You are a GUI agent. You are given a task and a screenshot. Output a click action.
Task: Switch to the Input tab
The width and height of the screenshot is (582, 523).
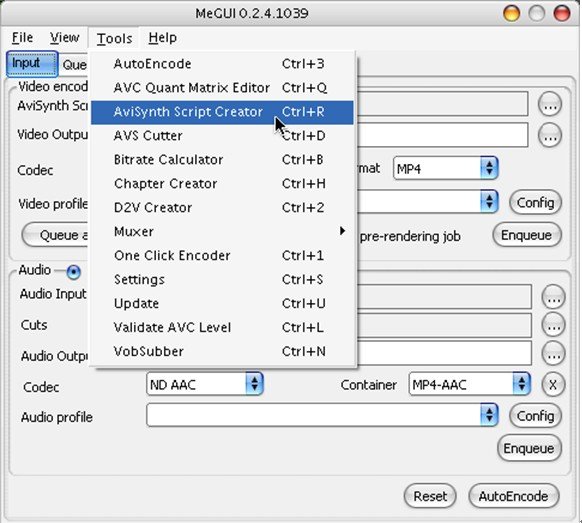click(32, 63)
